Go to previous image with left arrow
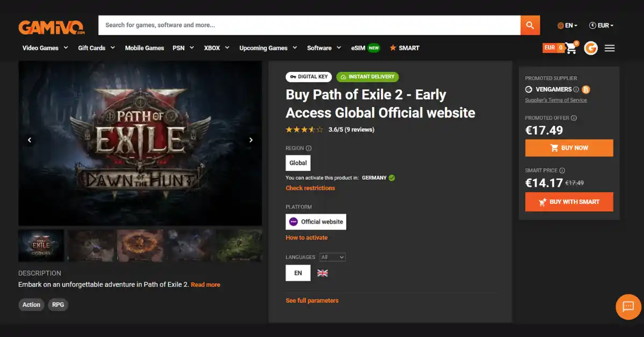 [x=30, y=140]
